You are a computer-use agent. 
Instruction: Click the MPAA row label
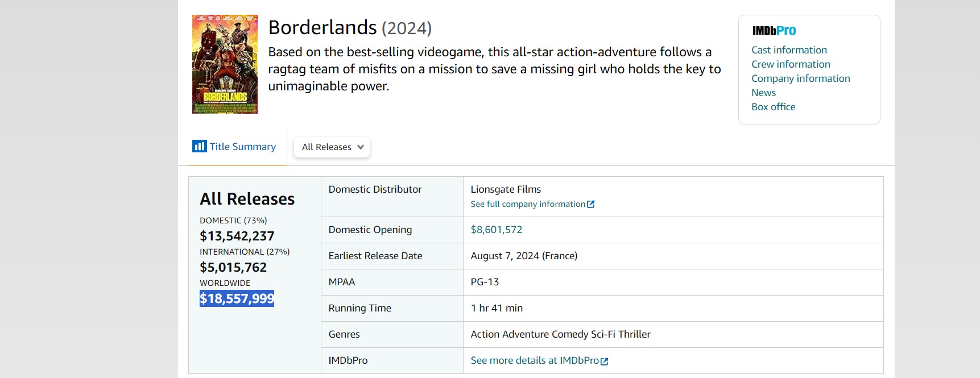coord(341,282)
